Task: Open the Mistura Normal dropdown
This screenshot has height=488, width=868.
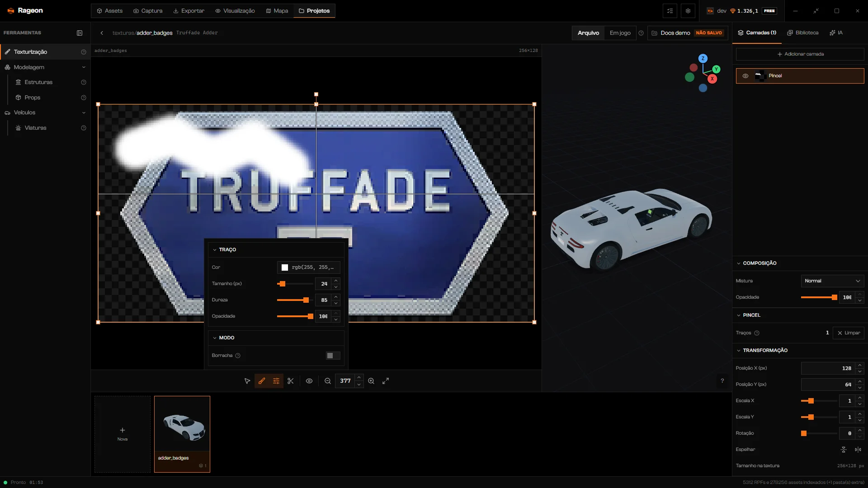Action: [832, 281]
